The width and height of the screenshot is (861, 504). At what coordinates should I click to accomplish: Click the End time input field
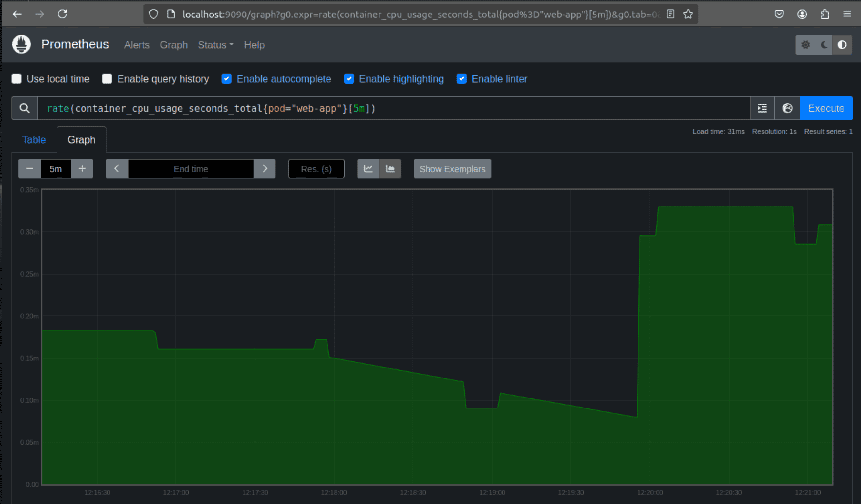click(x=191, y=169)
